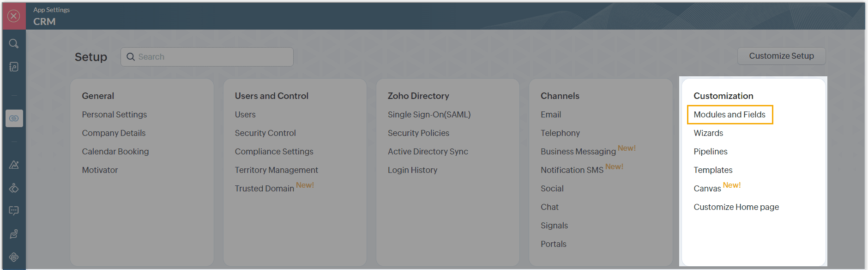Go to Security Control settings

[x=265, y=133]
